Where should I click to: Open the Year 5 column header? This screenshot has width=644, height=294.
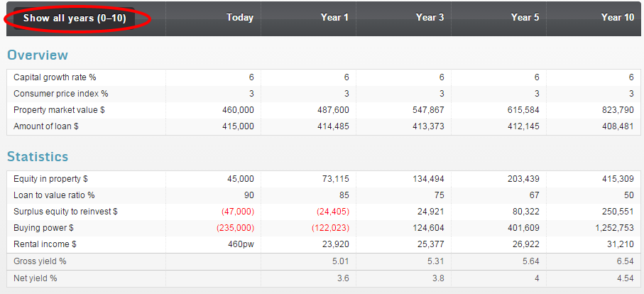point(525,18)
